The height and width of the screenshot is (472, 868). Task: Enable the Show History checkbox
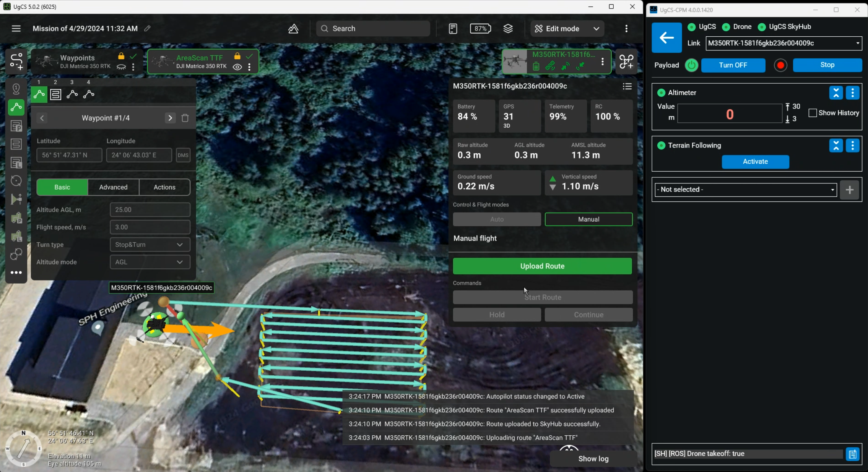tap(813, 113)
